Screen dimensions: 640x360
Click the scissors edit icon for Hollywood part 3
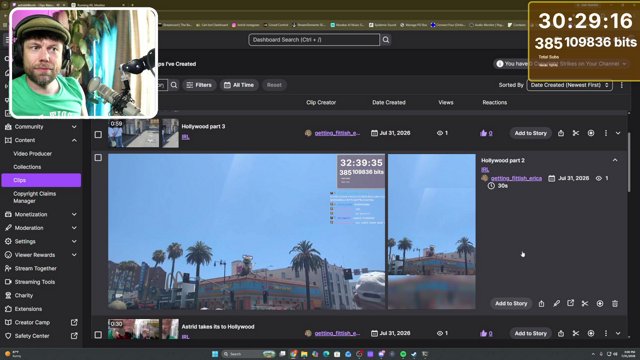576,133
